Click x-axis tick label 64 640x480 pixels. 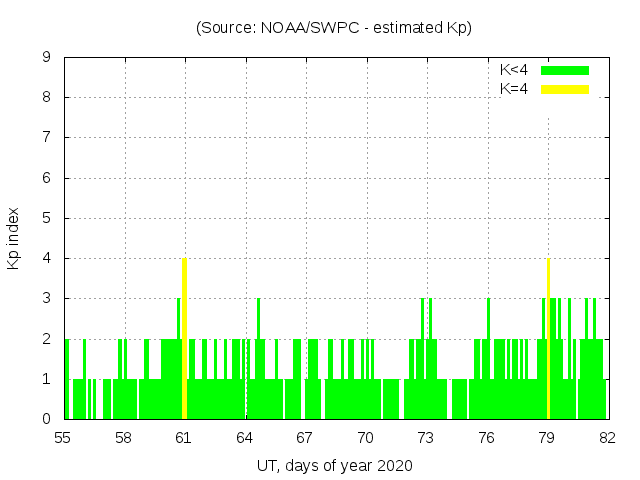point(244,437)
